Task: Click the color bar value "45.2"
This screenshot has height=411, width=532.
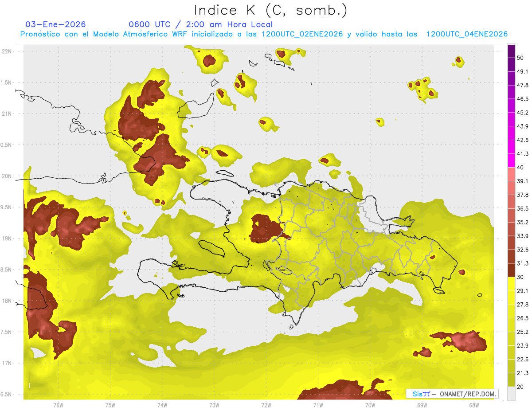Action: [523, 113]
